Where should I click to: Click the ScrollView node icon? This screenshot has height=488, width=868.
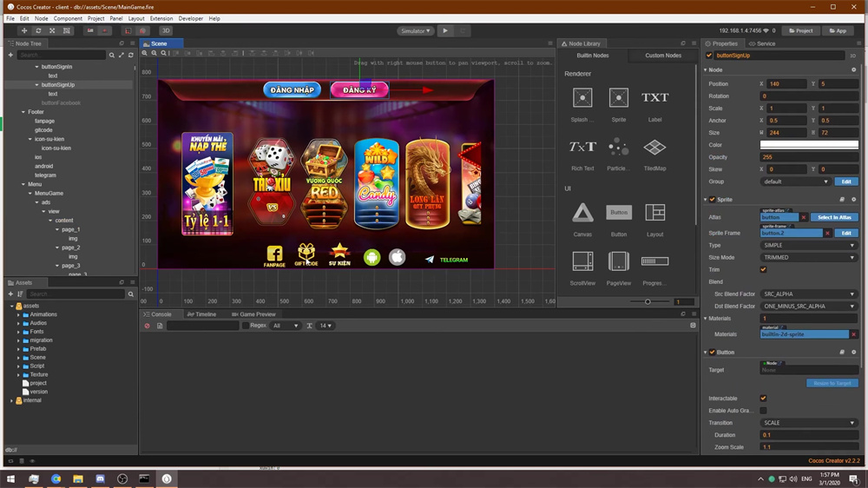[x=582, y=261]
